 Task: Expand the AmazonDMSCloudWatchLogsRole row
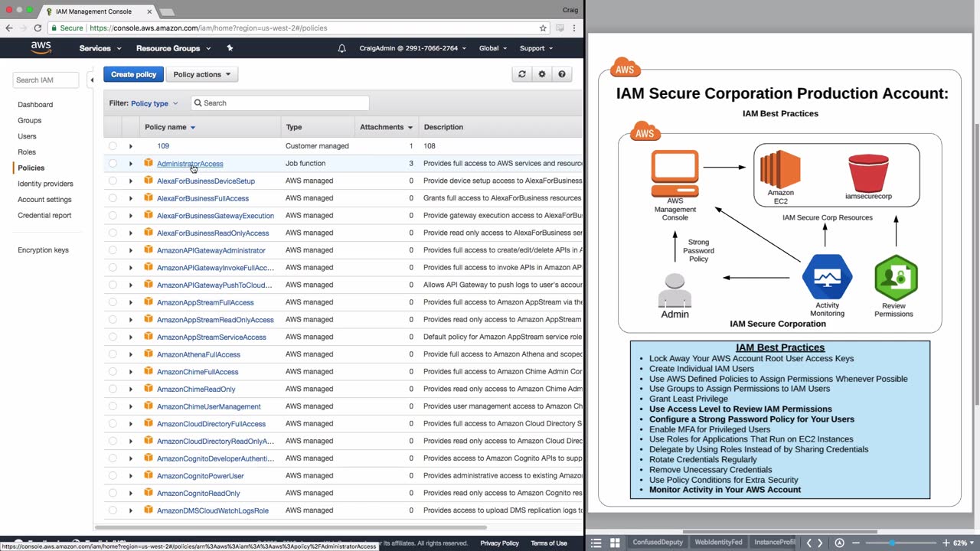pyautogui.click(x=131, y=510)
